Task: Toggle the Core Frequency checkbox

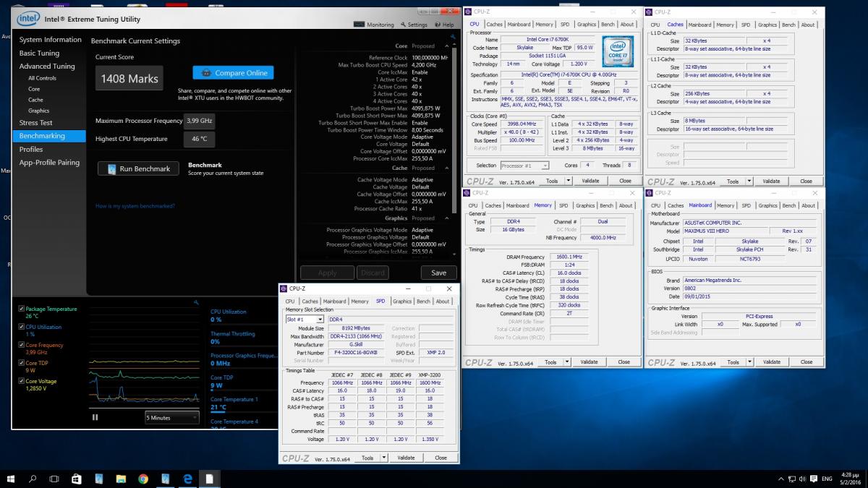Action: 21,345
